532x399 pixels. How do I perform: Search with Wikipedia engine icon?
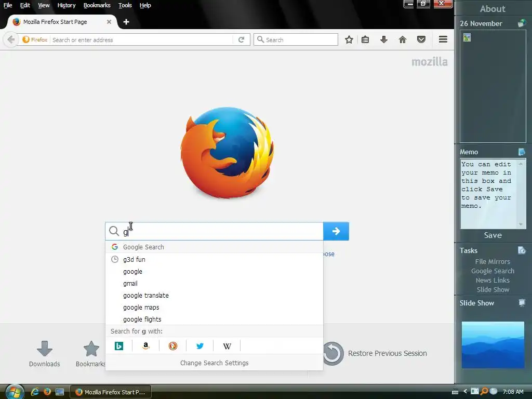227,345
